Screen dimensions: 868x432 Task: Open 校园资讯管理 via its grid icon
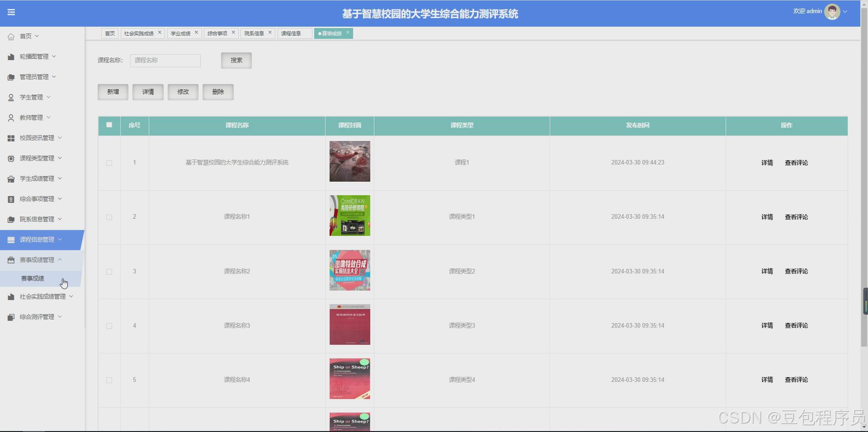(x=11, y=138)
